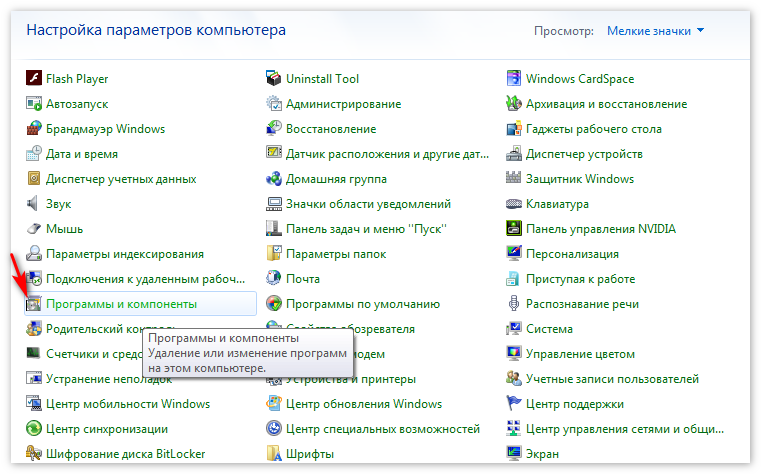761x474 pixels.
Task: Open the Flash Player icon
Action: (x=33, y=78)
